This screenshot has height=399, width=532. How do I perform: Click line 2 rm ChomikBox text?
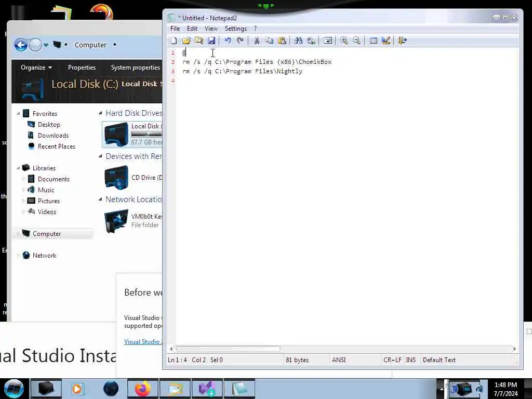[x=257, y=62]
